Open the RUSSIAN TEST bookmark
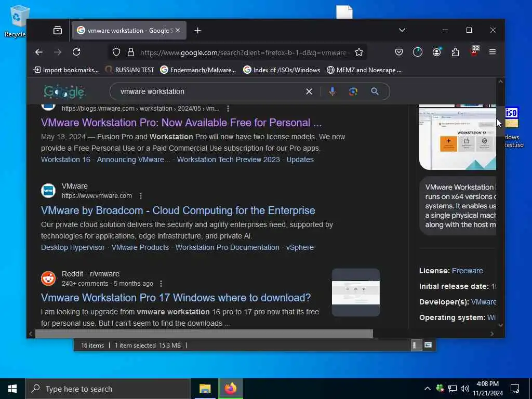Screen dimensions: 532x399 tap(129, 70)
